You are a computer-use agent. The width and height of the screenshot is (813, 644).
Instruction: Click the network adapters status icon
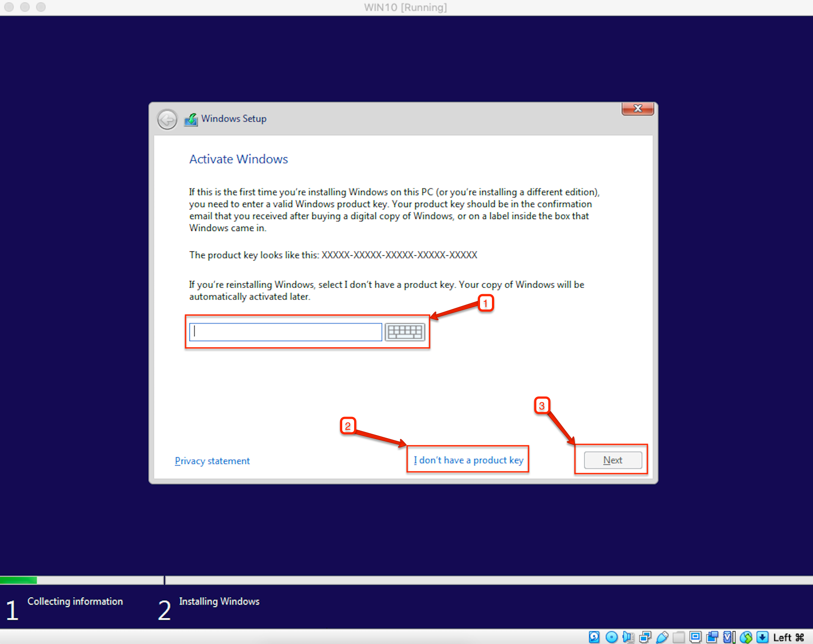(x=645, y=637)
